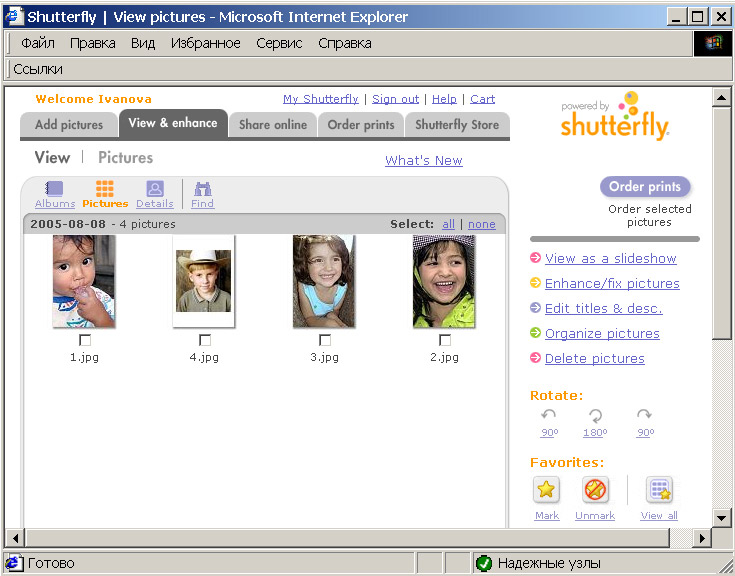This screenshot has height=576, width=735.
Task: Click the trusted sites green checkmark icon
Action: pyautogui.click(x=484, y=563)
